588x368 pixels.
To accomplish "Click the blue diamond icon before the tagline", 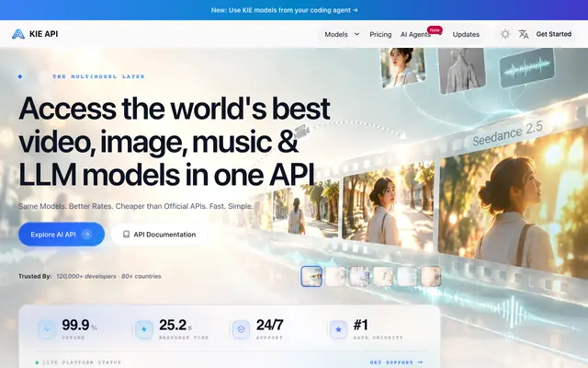I will (x=20, y=76).
